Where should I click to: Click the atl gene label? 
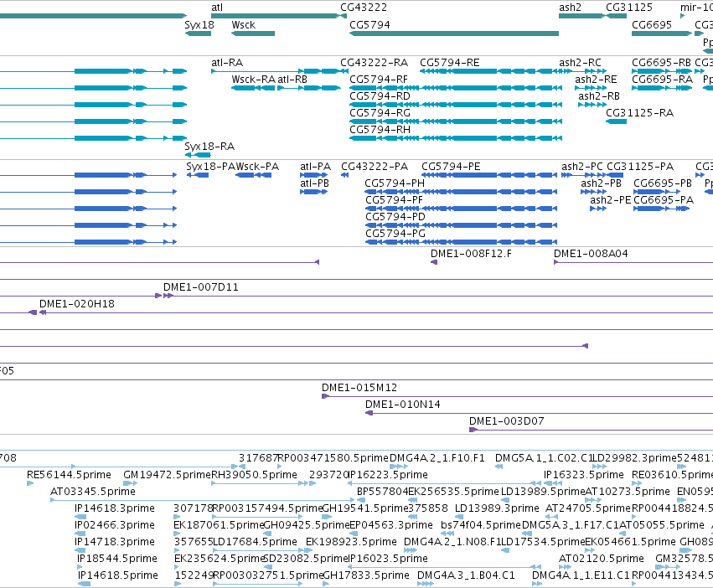[x=217, y=8]
